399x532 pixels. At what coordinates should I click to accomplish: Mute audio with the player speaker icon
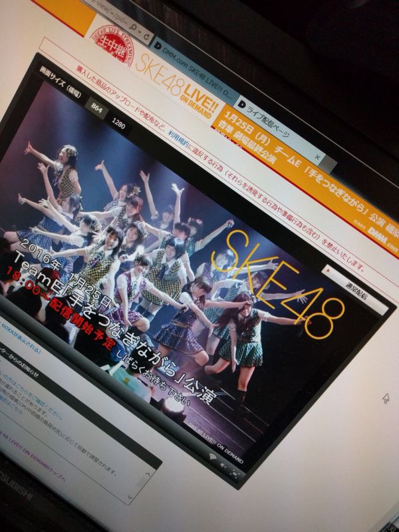(x=223, y=465)
